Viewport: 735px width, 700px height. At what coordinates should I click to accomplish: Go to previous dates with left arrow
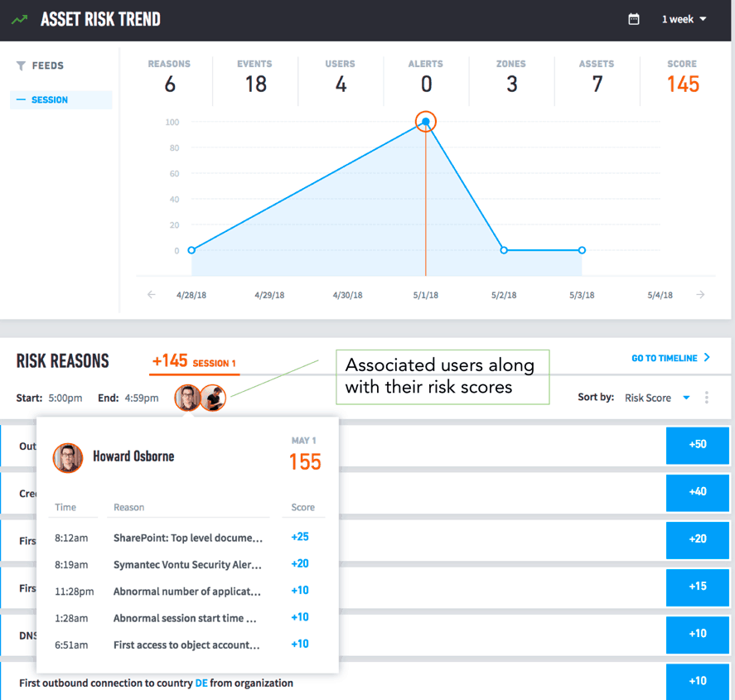tap(151, 294)
